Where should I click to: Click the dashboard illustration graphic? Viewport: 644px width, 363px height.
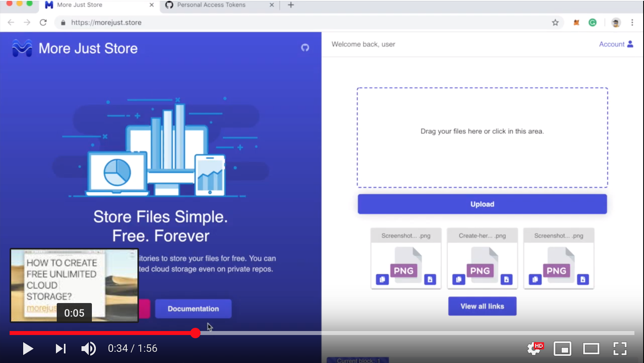tap(161, 147)
